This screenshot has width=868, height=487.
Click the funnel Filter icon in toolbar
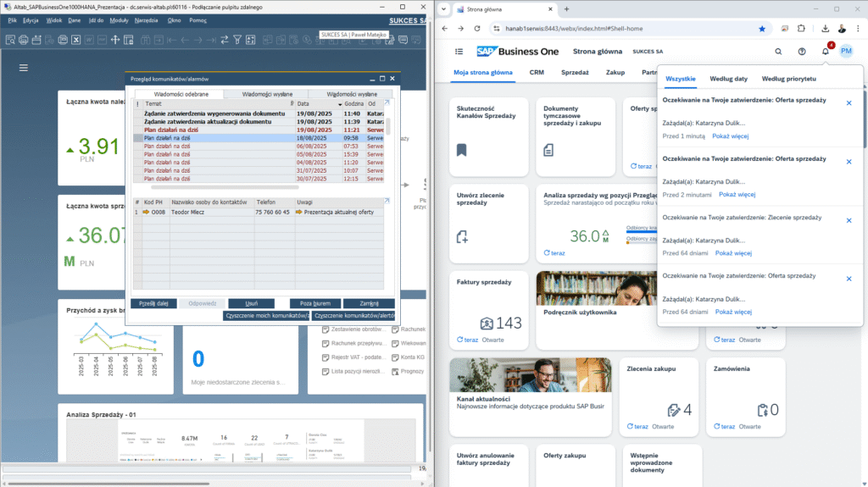tap(237, 40)
